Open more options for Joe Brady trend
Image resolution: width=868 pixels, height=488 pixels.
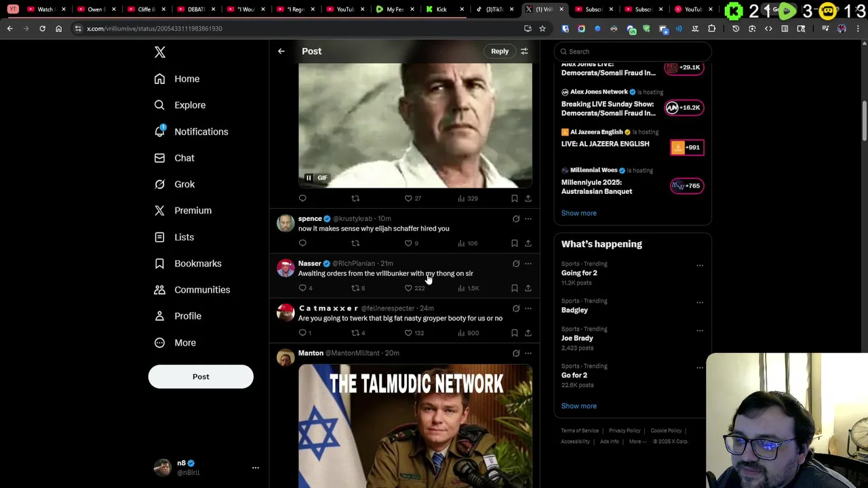[700, 331]
